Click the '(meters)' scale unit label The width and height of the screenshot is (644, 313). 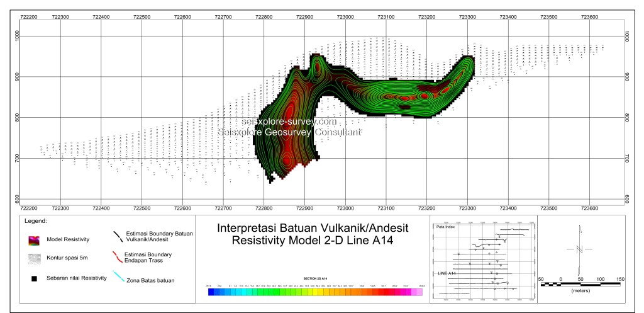[579, 291]
